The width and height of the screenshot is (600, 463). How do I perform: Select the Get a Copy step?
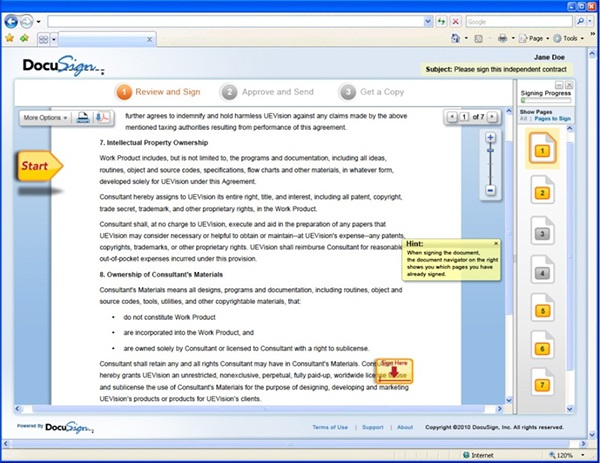click(x=372, y=92)
